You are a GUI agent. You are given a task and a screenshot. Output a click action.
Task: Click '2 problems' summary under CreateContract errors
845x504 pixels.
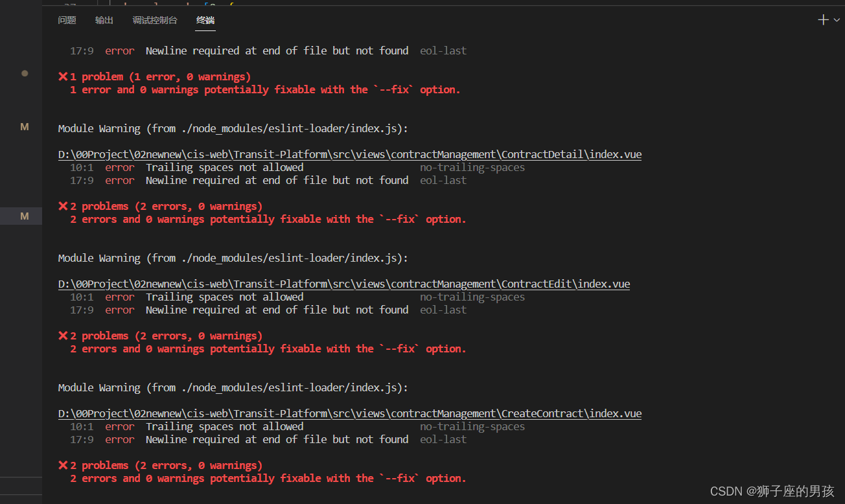tap(160, 466)
